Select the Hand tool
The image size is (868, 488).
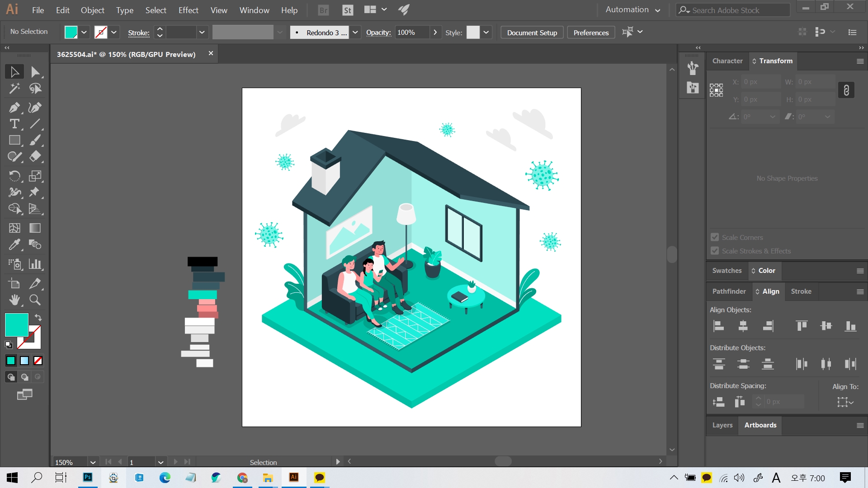click(x=14, y=300)
